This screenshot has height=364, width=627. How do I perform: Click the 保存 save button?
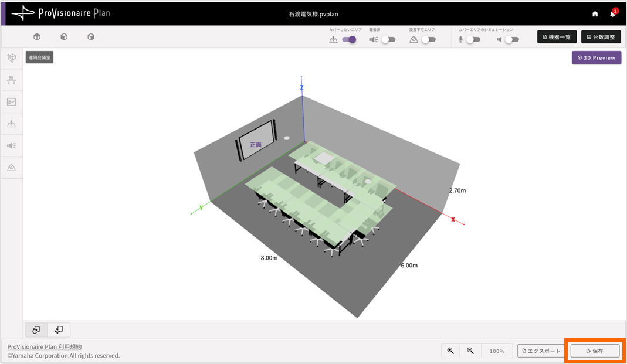(595, 351)
